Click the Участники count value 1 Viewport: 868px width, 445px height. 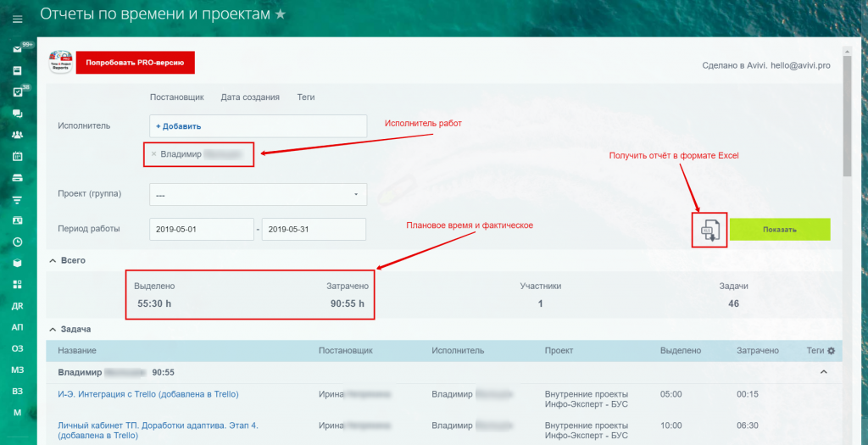click(x=540, y=303)
